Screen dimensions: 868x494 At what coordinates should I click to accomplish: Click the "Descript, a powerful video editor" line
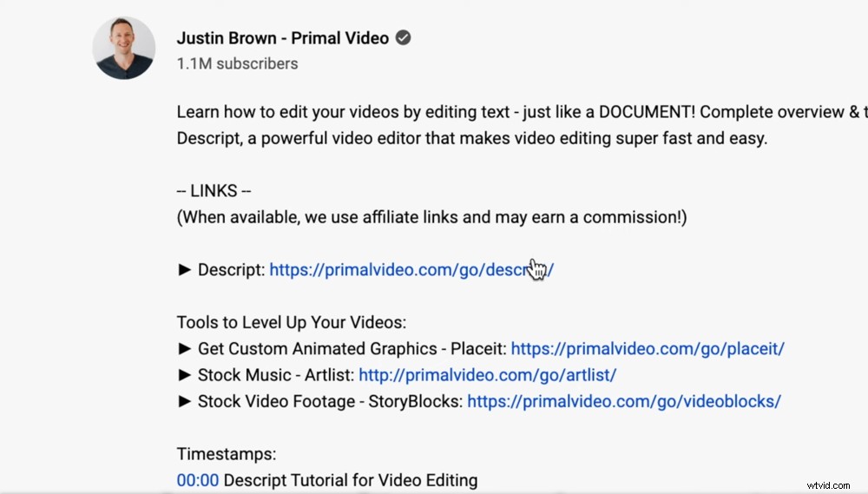coord(472,138)
